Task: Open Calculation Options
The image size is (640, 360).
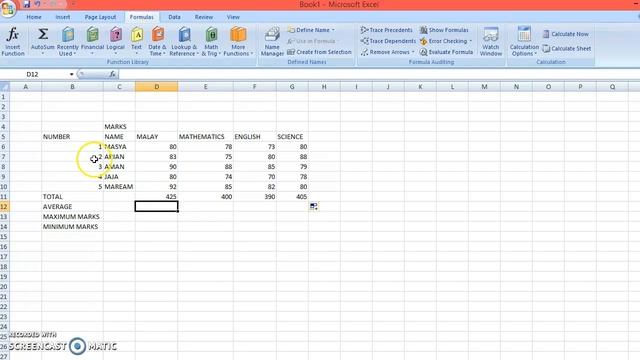Action: tap(524, 41)
